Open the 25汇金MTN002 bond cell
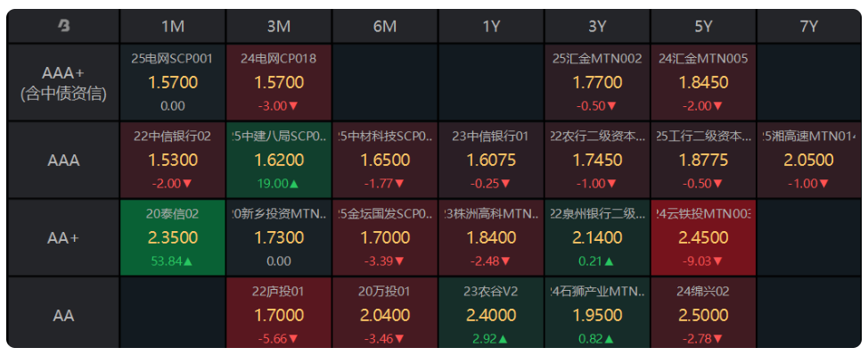 (597, 83)
